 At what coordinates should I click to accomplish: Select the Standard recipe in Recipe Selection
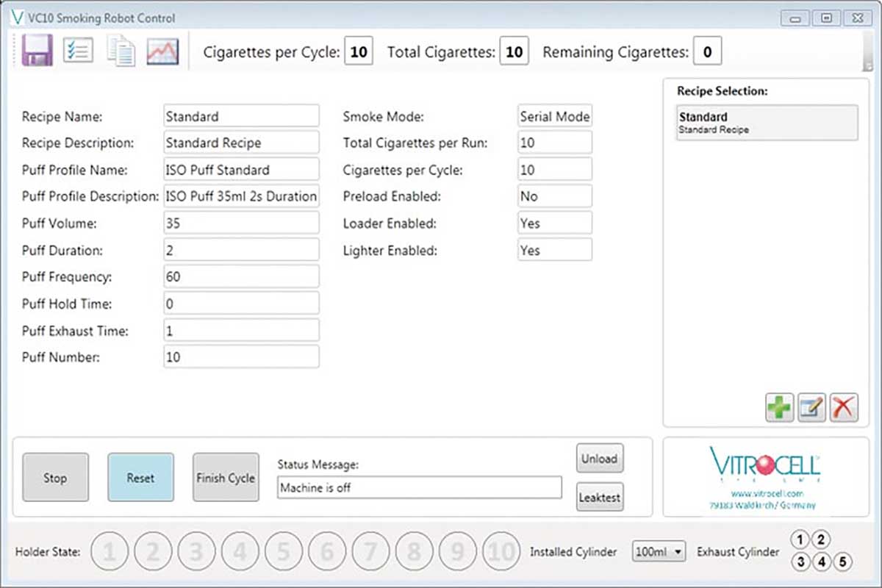(767, 123)
